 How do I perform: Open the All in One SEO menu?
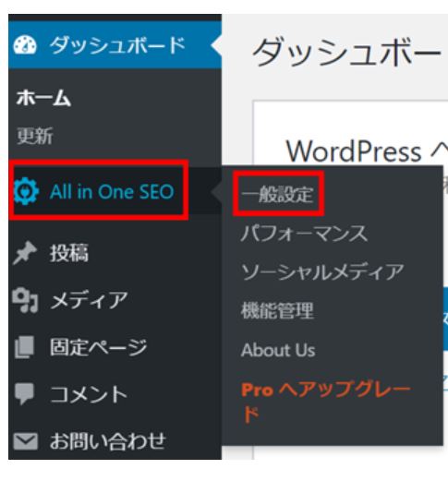(115, 191)
